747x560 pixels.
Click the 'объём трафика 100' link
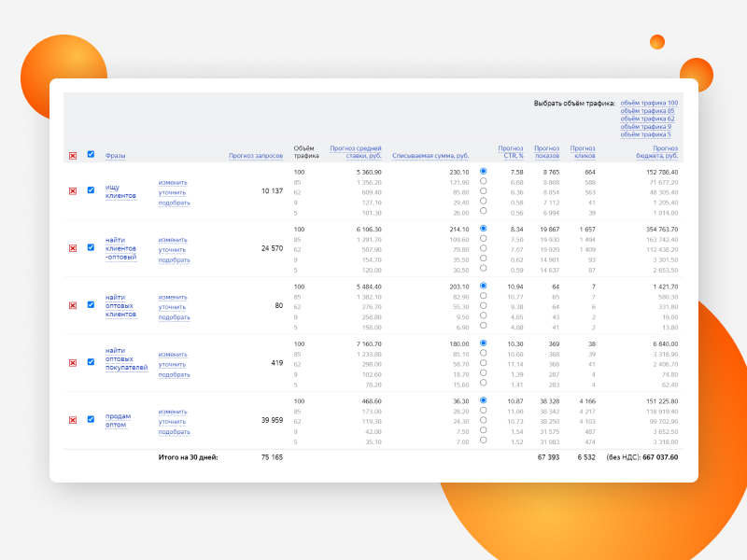pos(649,103)
